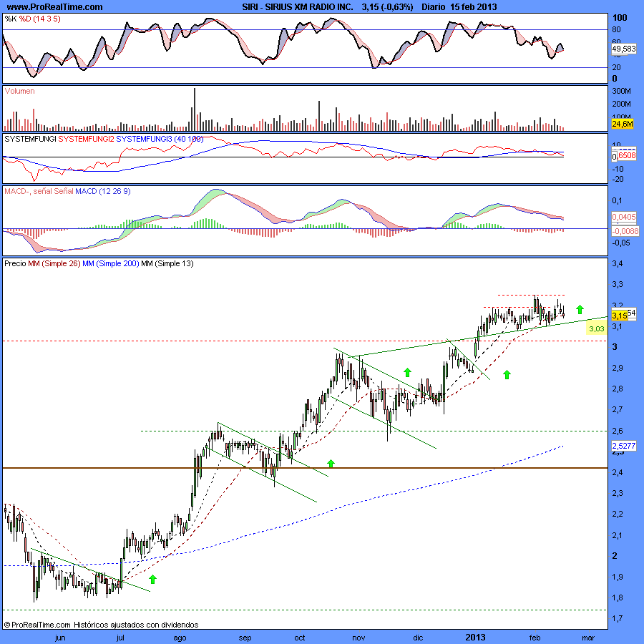Click the 1,7 level on the price axis
Viewport: 644px width, 644px height.
pos(618,618)
